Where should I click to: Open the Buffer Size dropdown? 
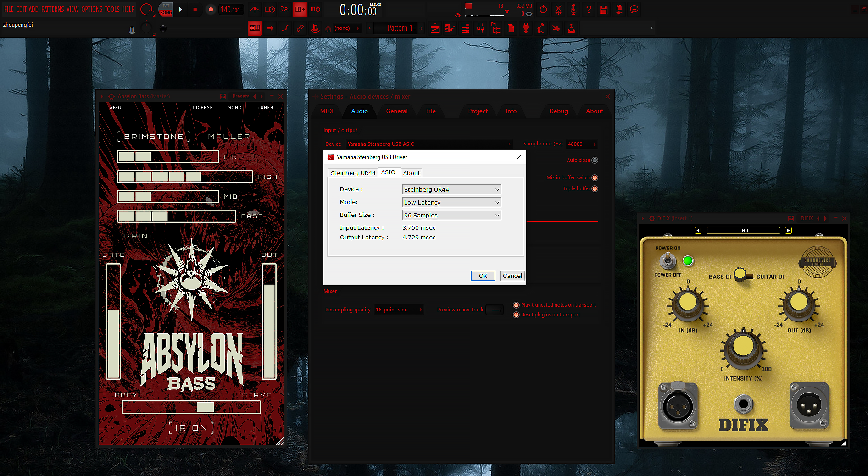(451, 215)
